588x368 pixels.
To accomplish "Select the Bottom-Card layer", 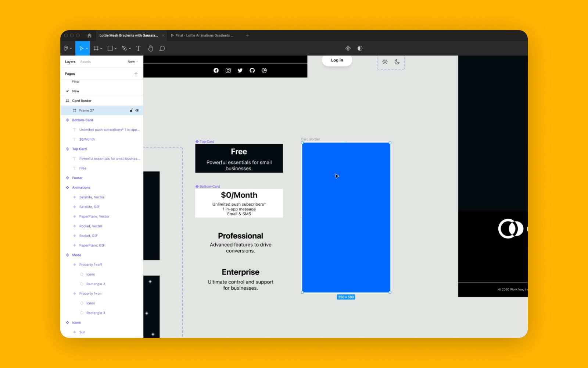I will tap(83, 120).
